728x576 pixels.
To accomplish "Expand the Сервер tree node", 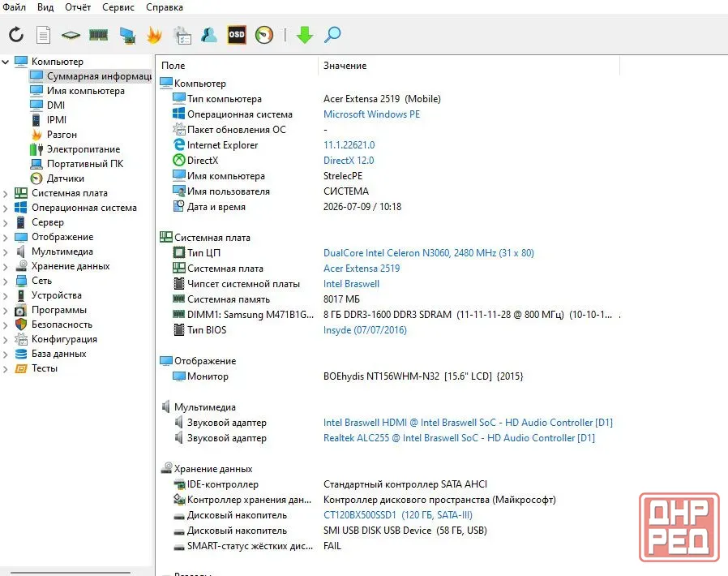I will pos(6,222).
